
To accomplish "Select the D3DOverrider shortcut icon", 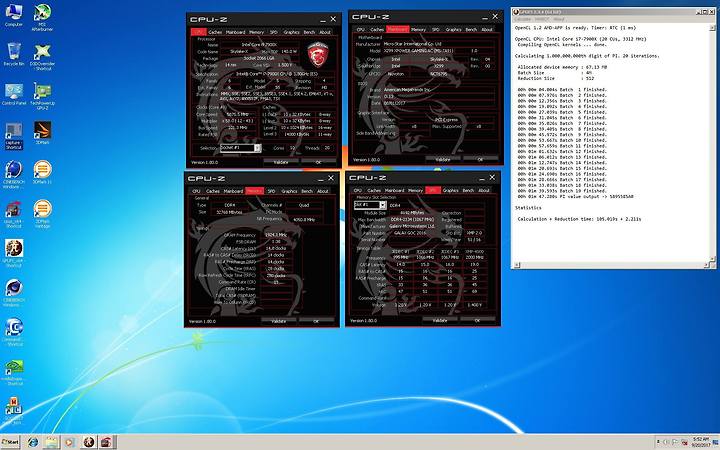I will pos(42,57).
